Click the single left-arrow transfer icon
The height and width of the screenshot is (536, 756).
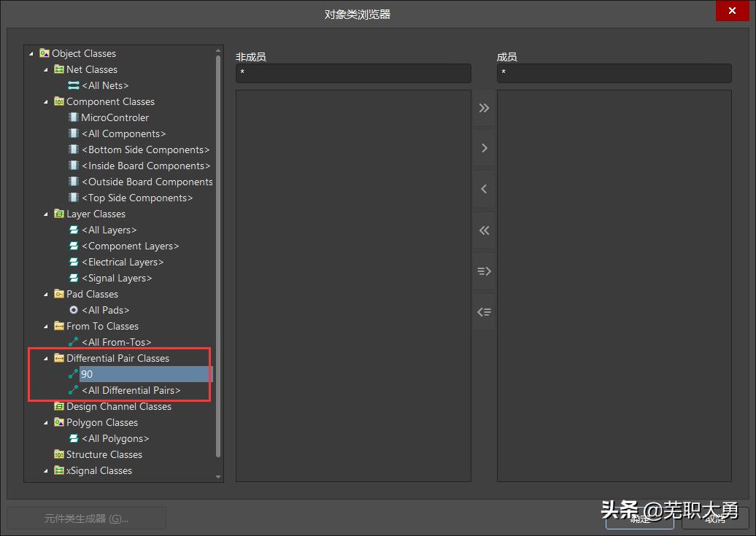pos(483,189)
